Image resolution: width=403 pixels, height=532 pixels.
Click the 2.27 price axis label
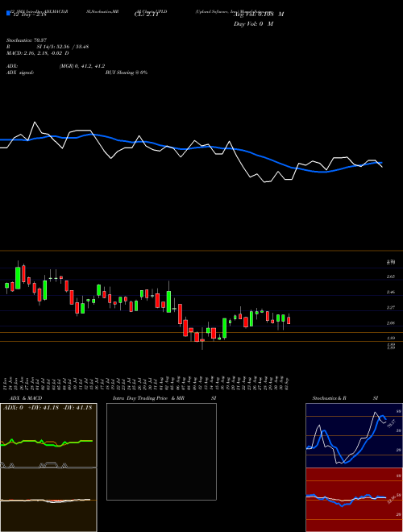pyautogui.click(x=391, y=308)
